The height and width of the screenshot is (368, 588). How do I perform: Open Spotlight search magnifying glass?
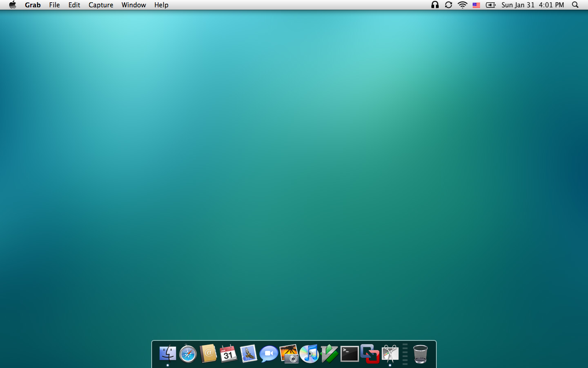pyautogui.click(x=575, y=5)
